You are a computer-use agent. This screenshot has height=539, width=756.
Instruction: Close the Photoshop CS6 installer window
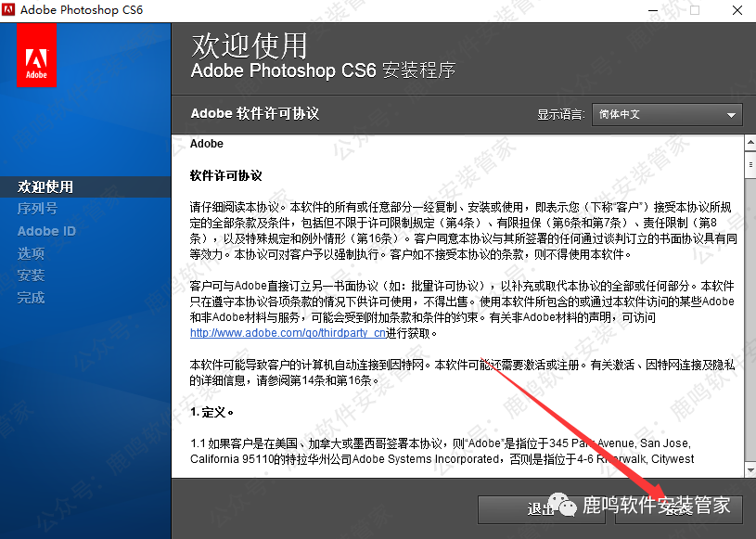pyautogui.click(x=735, y=10)
